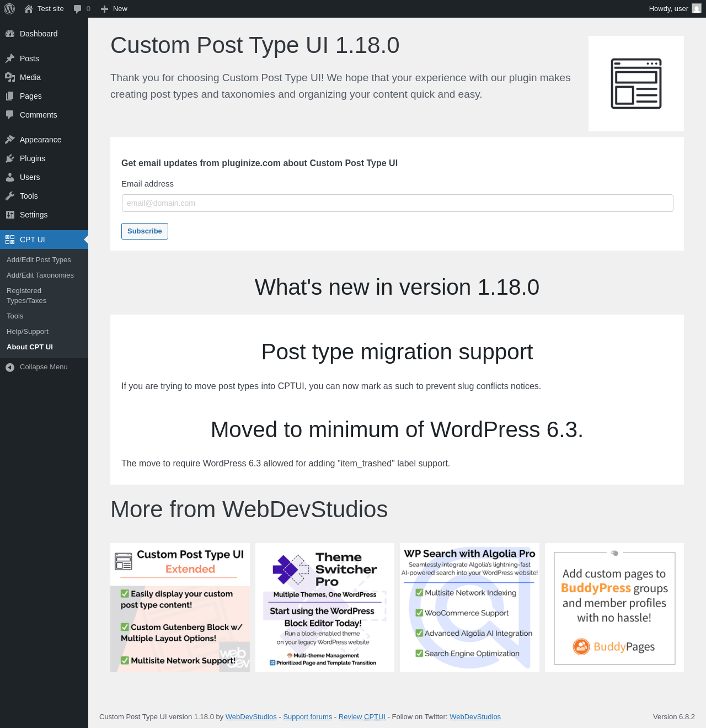Go to Posts menu
This screenshot has height=728, width=706.
(29, 59)
